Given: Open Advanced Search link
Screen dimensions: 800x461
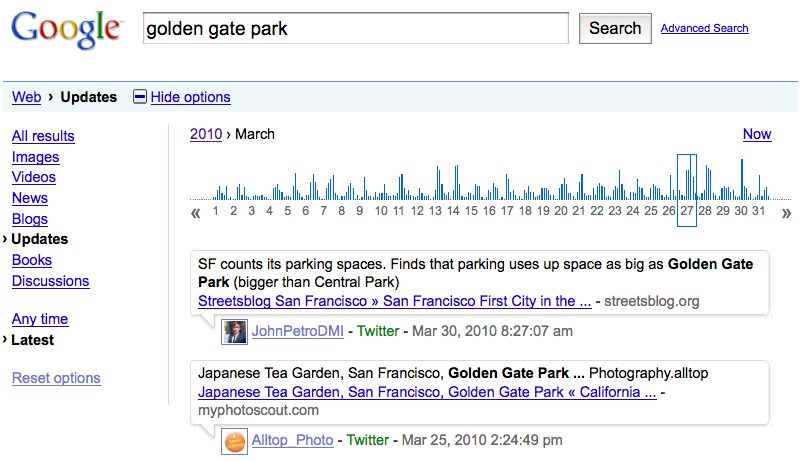Looking at the screenshot, I should 704,28.
